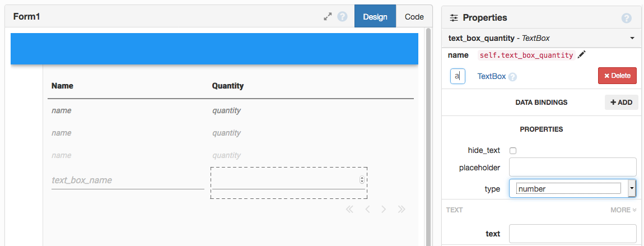Click the number stepper in quantity textbox
Screen dimensions: 644x246
362,180
